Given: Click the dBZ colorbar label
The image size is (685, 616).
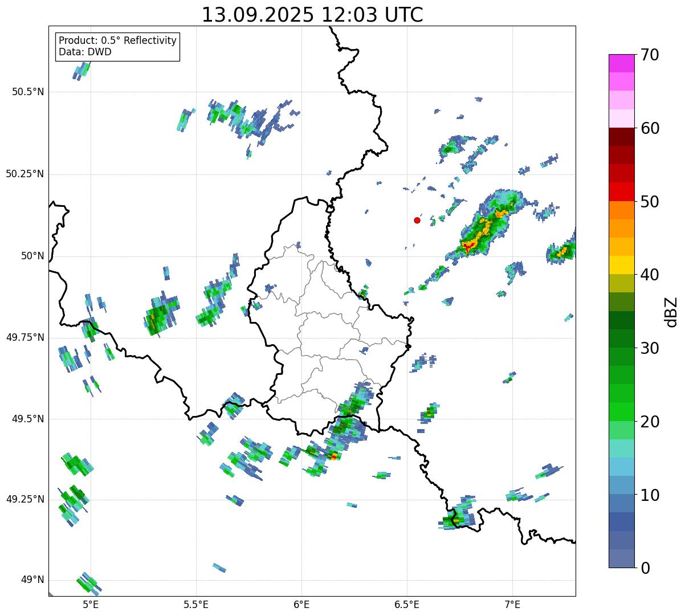Looking at the screenshot, I should click(x=671, y=311).
